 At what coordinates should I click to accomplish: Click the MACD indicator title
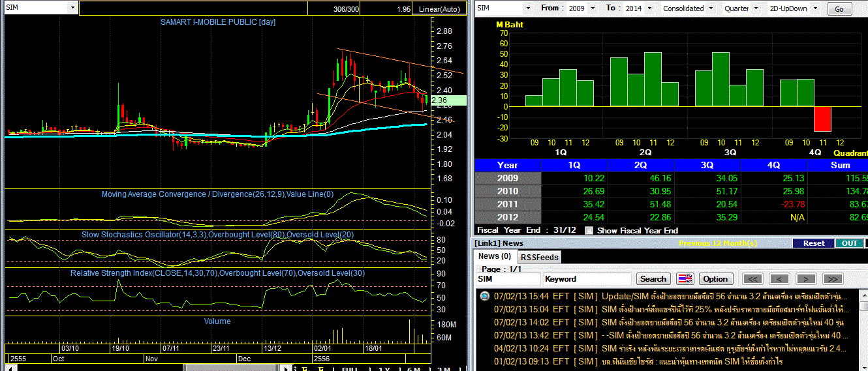(x=217, y=194)
